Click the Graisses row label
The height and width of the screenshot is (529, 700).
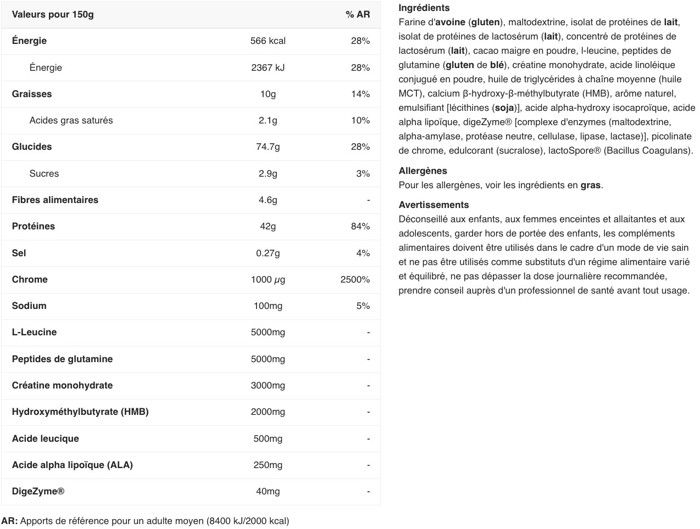[34, 94]
